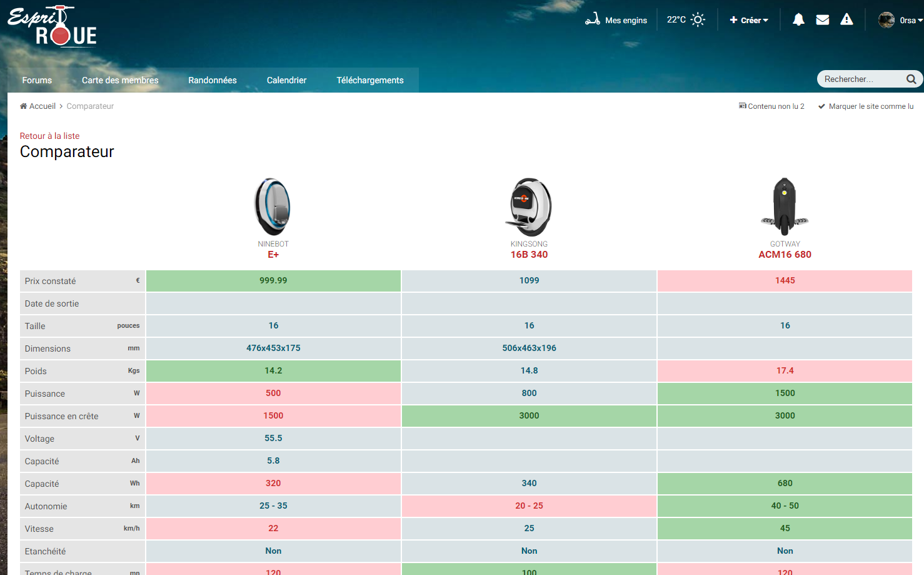
Task: Click the 40 - 50 autonomie cell
Action: click(x=785, y=506)
